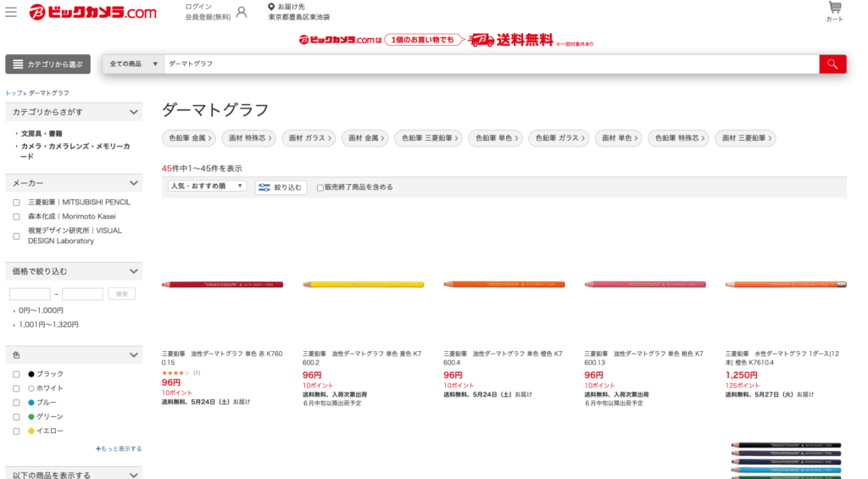
Task: Select the 色鉛筆 三菱鉛筆 tag chip
Action: pyautogui.click(x=429, y=138)
